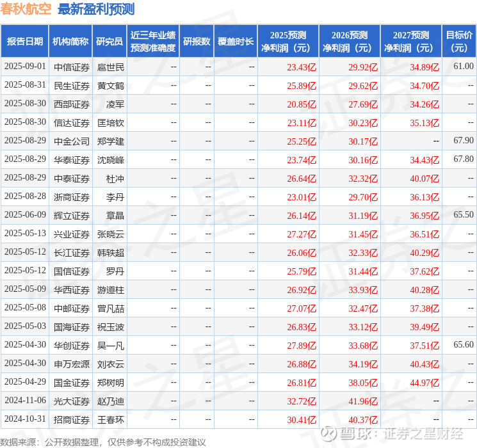Screen dimensions: 477x448
Task: Click 中邮证券 institution cell
Action: pos(72,308)
